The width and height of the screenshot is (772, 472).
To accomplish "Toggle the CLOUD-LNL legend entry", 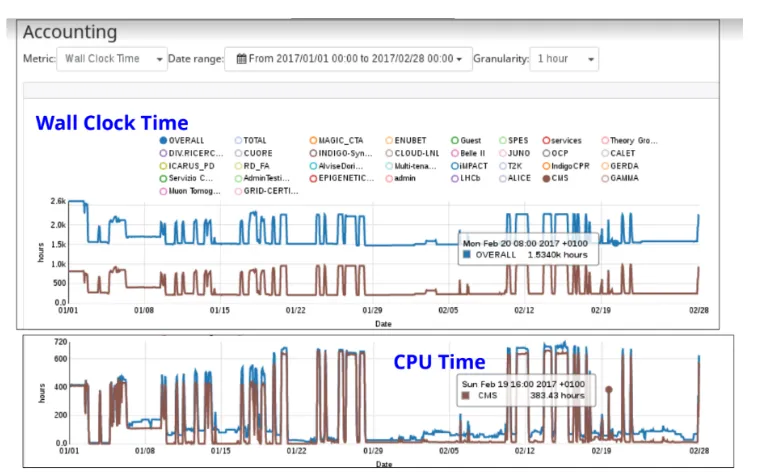I will 413,153.
